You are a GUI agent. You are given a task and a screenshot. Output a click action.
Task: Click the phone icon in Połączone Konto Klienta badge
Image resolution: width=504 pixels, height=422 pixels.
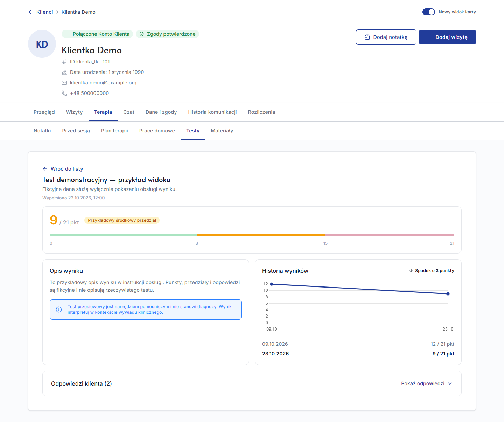tap(68, 34)
